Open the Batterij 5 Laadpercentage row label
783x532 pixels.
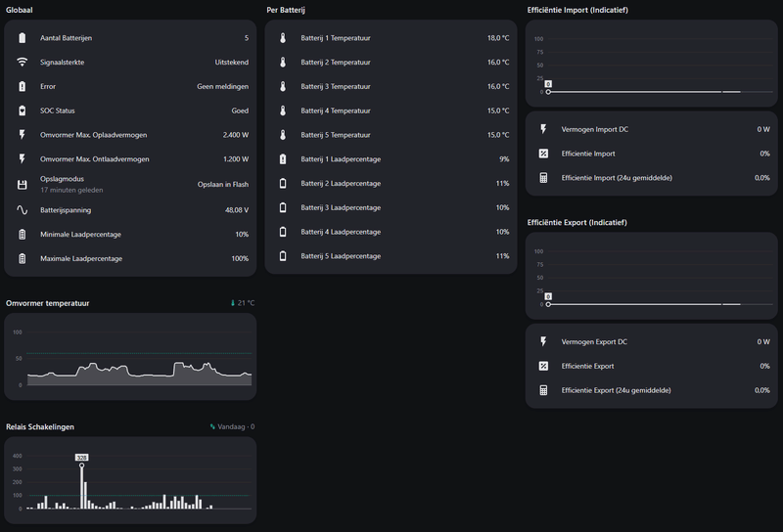click(x=341, y=256)
